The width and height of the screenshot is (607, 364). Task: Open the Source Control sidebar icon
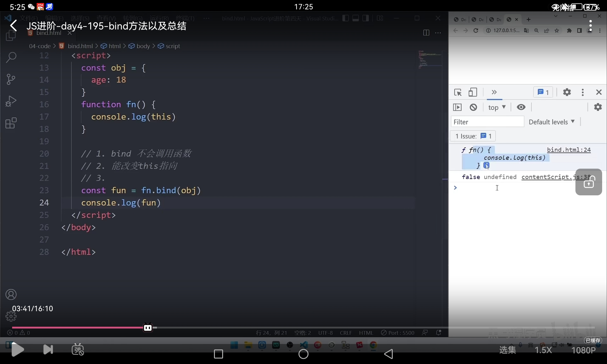point(11,79)
